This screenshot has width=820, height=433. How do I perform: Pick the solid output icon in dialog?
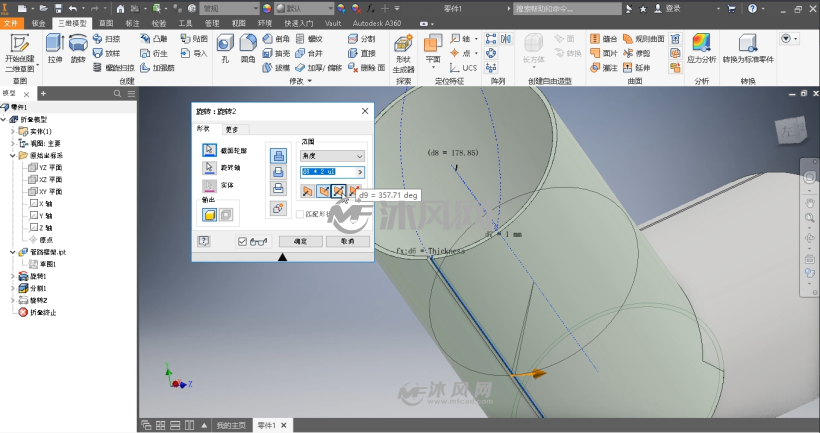point(210,215)
